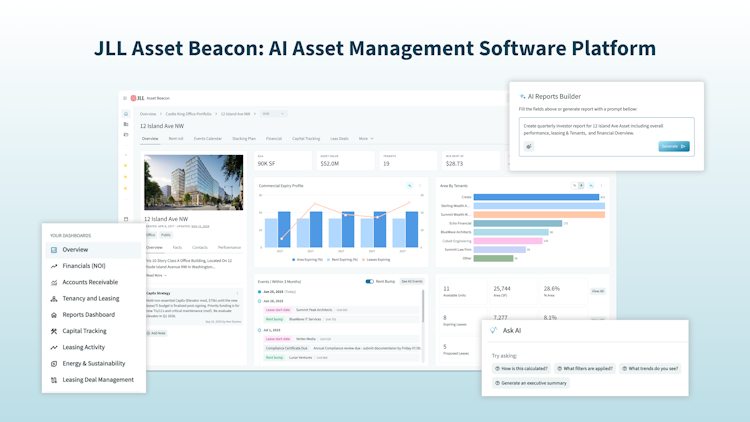Click the folder icon in left sidebar
The width and height of the screenshot is (750, 422).
coord(126,135)
